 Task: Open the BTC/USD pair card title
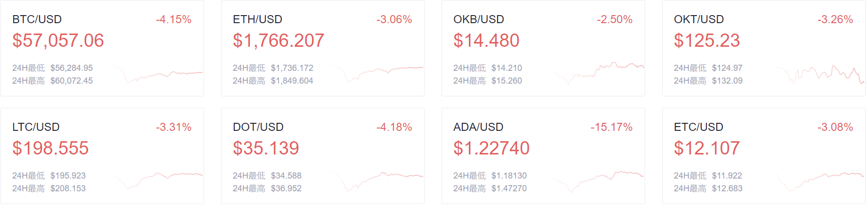click(x=37, y=19)
